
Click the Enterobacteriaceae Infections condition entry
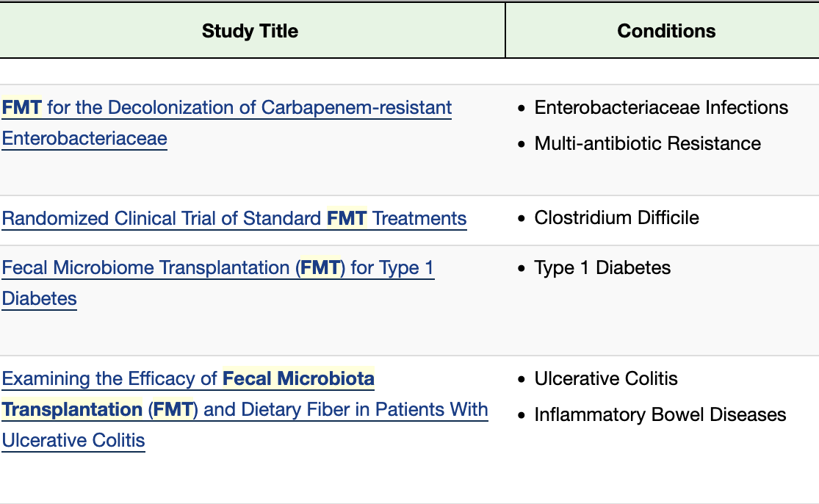[662, 107]
